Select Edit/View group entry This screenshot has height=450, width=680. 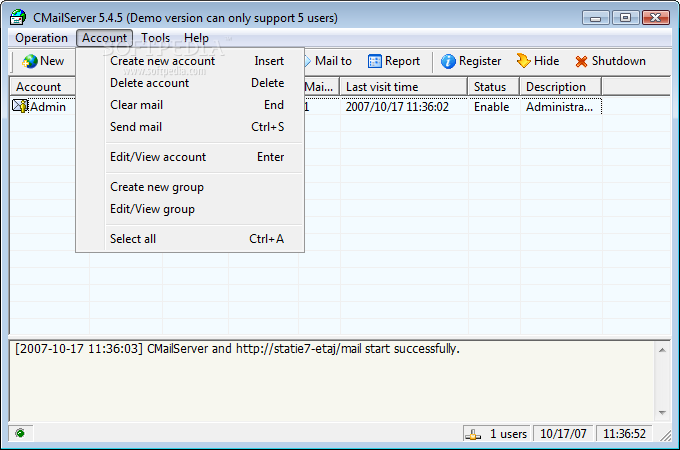(x=197, y=209)
